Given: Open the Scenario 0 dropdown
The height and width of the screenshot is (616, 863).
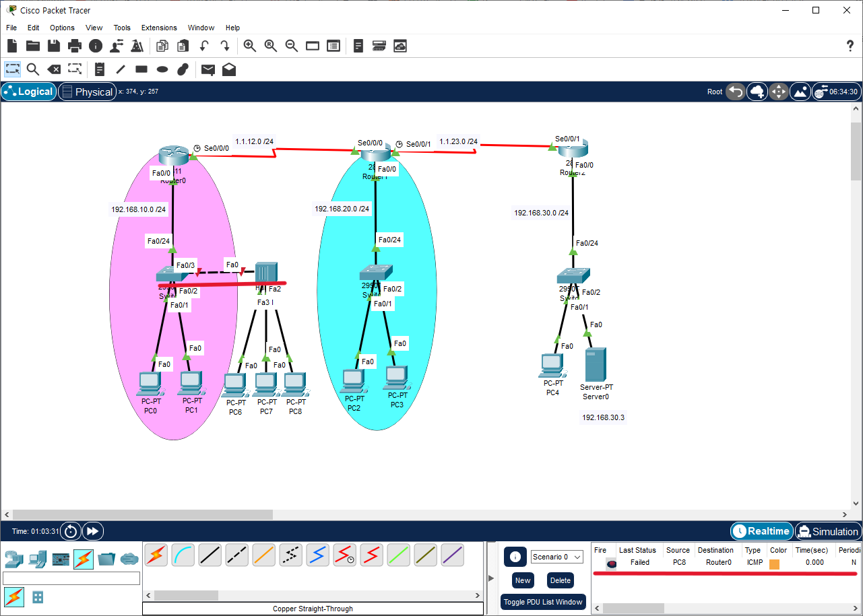Looking at the screenshot, I should 556,557.
